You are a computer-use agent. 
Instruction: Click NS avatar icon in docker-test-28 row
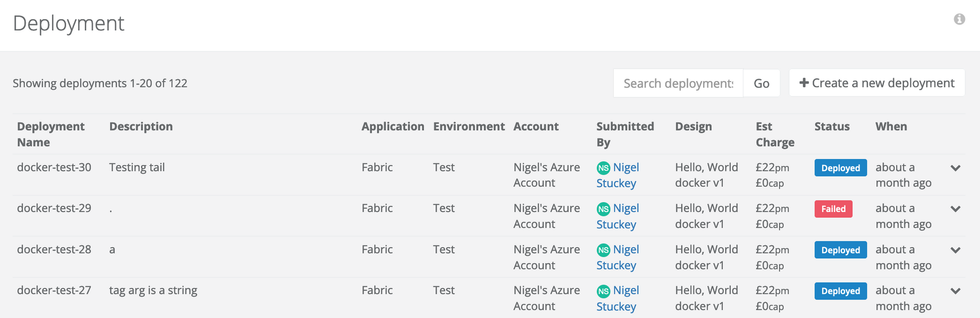603,250
